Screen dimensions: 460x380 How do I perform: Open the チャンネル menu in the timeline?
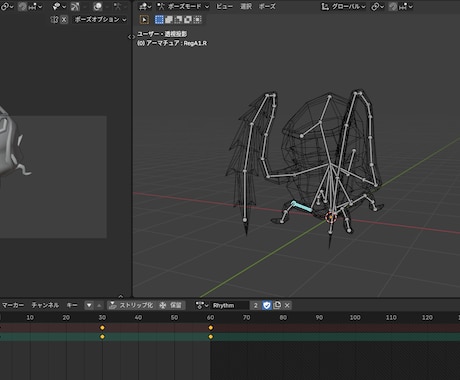click(x=45, y=305)
